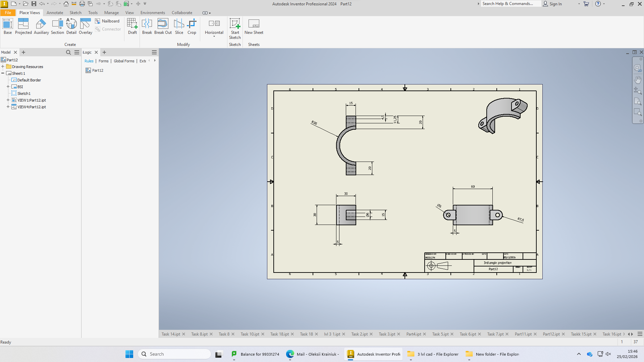Go to Home from quick access toolbar
The image size is (644, 362).
tap(66, 4)
